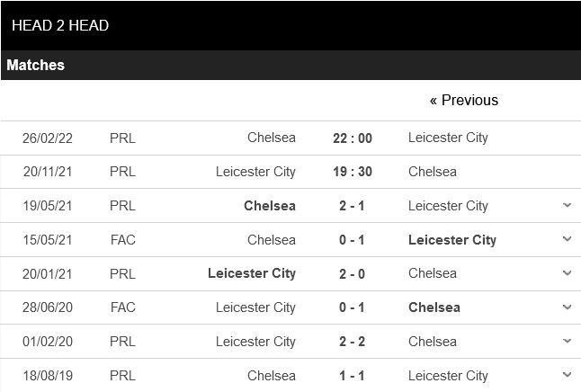
Task: Click the FAC label on the 15/05/21 row
Action: [x=122, y=240]
